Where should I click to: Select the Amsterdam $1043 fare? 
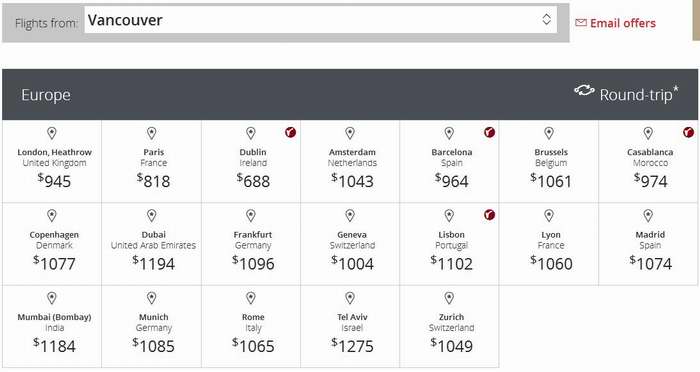[x=350, y=162]
